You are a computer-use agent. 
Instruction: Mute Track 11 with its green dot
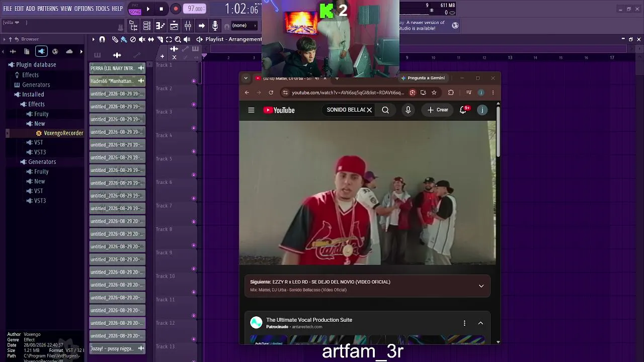[x=194, y=316]
